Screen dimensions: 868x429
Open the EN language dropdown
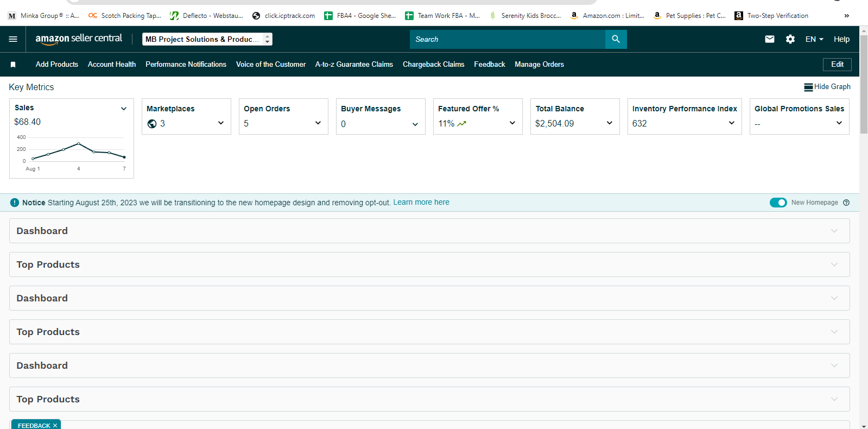point(814,39)
